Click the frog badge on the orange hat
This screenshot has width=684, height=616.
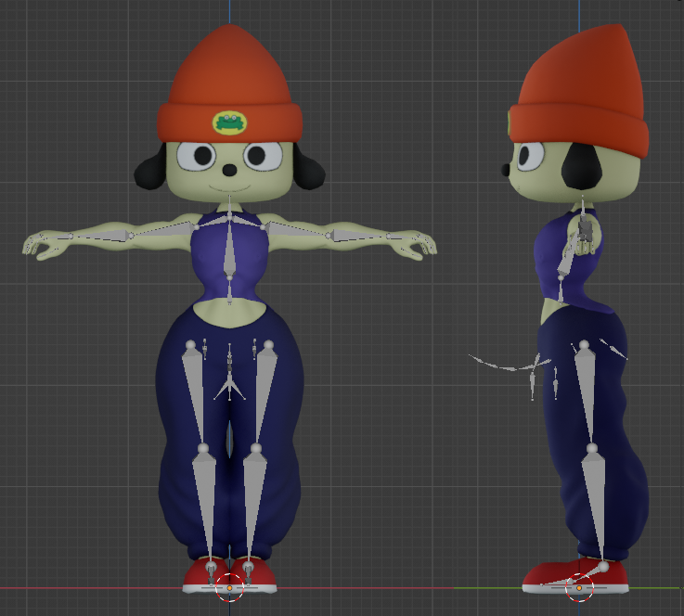click(229, 122)
